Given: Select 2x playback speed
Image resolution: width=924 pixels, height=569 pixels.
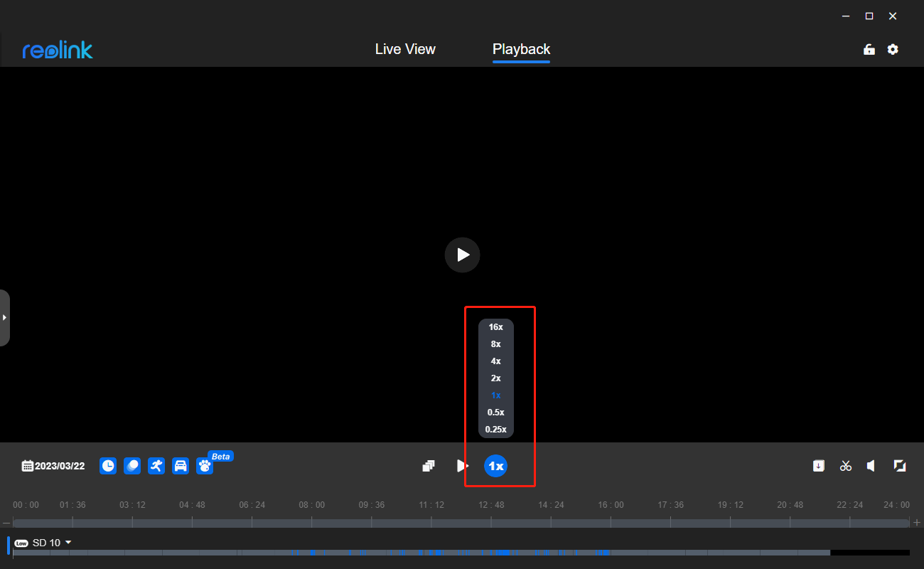Looking at the screenshot, I should point(496,378).
